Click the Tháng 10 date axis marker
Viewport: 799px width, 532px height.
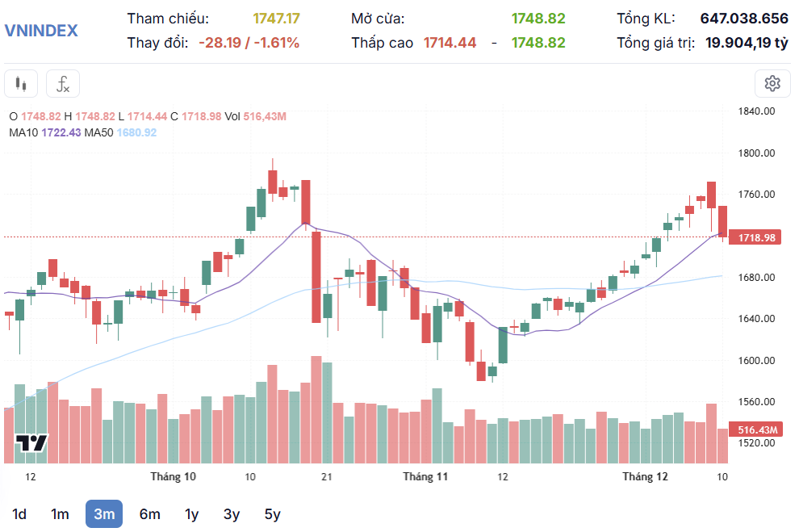pos(173,477)
